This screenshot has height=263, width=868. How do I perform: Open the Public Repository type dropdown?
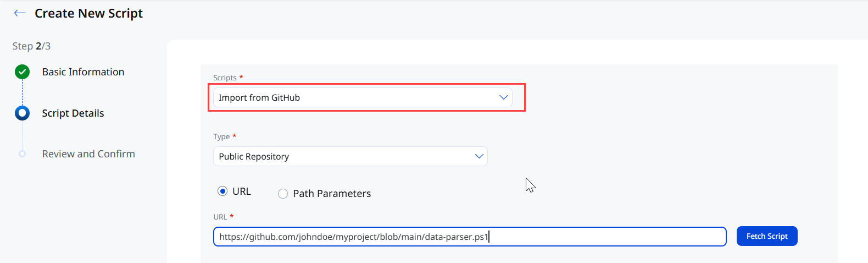tap(350, 156)
